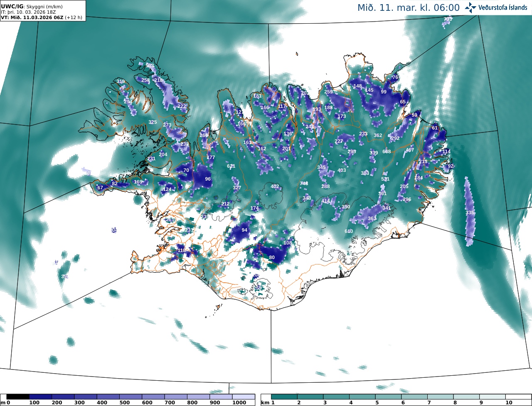The width and height of the screenshot is (532, 406).
Task: Click the visibility value 82 on the map
Action: [115, 183]
